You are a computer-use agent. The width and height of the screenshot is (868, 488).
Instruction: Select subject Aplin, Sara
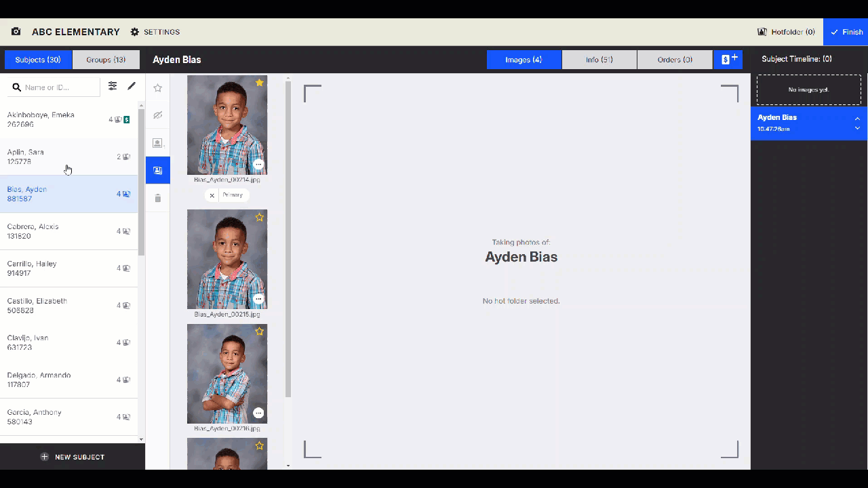coord(69,157)
